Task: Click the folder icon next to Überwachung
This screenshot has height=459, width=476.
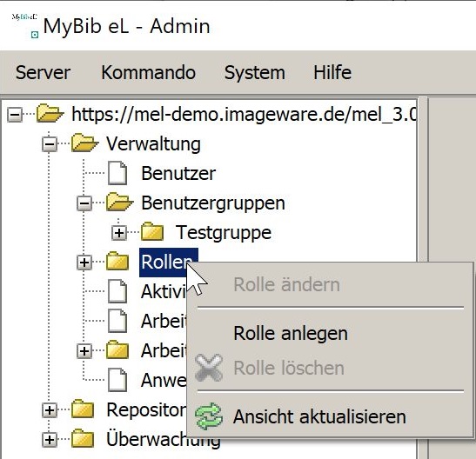Action: point(83,438)
